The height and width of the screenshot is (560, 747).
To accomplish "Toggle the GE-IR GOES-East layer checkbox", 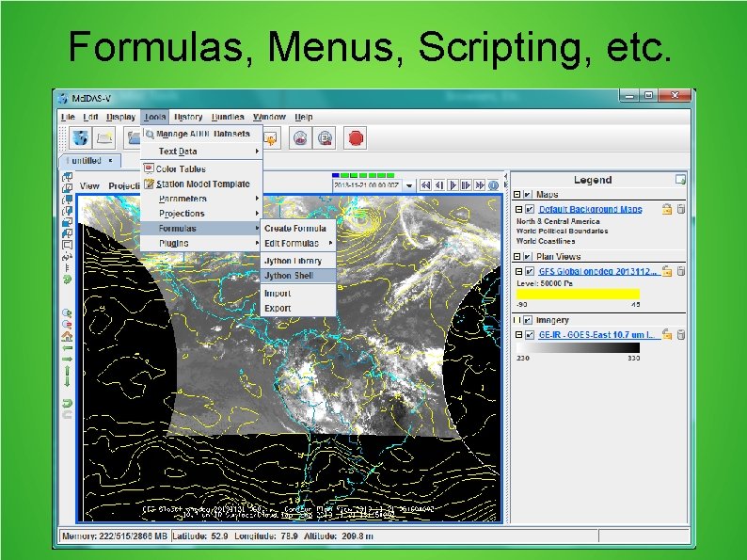I will click(530, 335).
